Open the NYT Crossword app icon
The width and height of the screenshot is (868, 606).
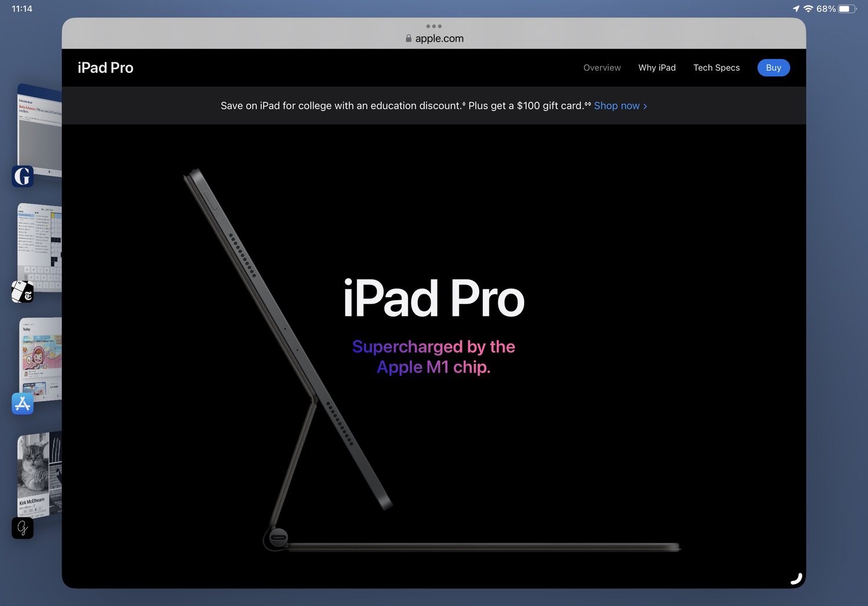(23, 292)
